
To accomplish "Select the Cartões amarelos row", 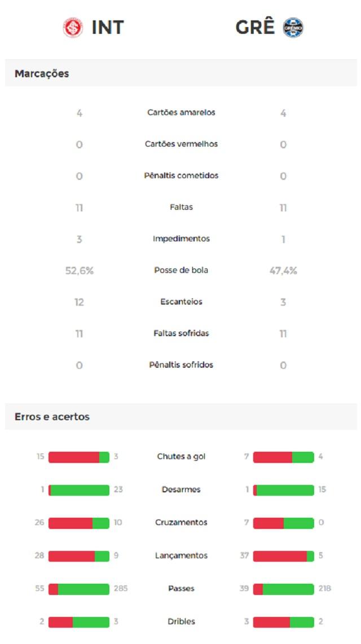I will coord(180,112).
